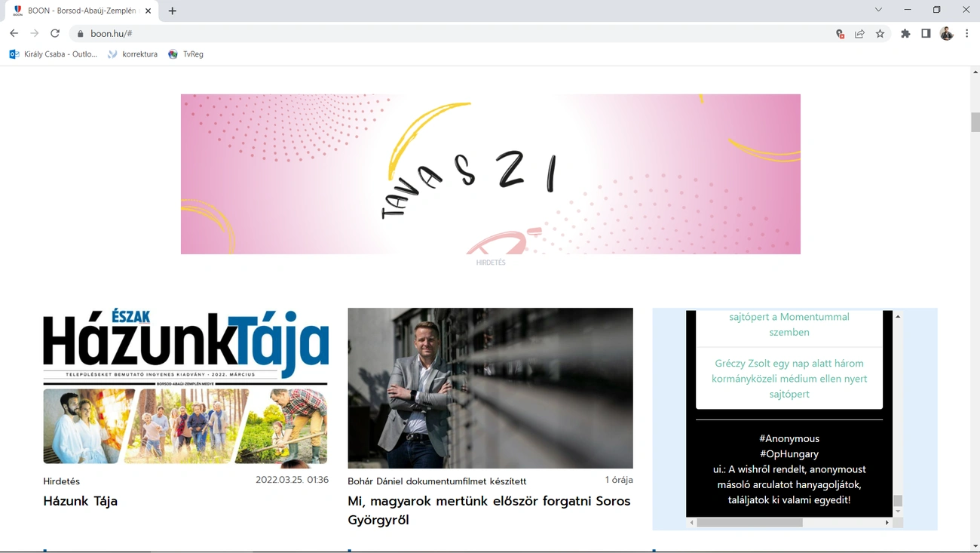Click the browser back arrow
This screenshot has width=980, height=553.
14,33
